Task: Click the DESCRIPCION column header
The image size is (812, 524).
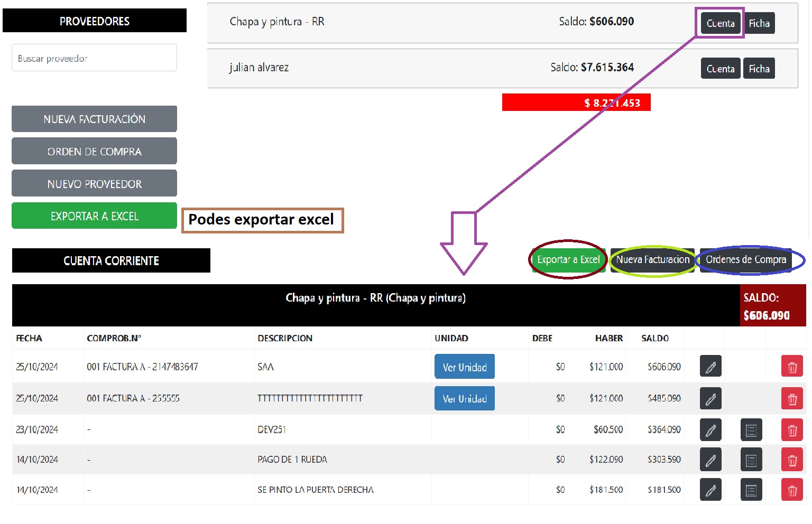Action: [x=285, y=338]
